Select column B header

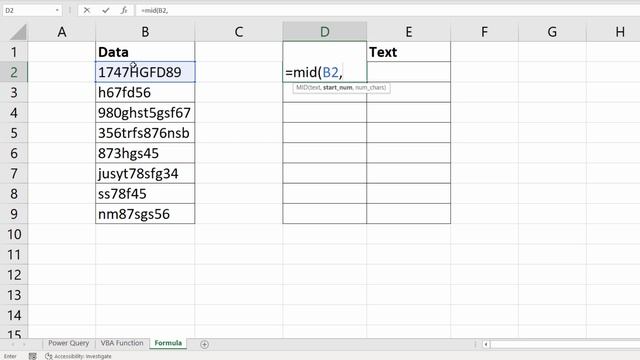click(145, 32)
